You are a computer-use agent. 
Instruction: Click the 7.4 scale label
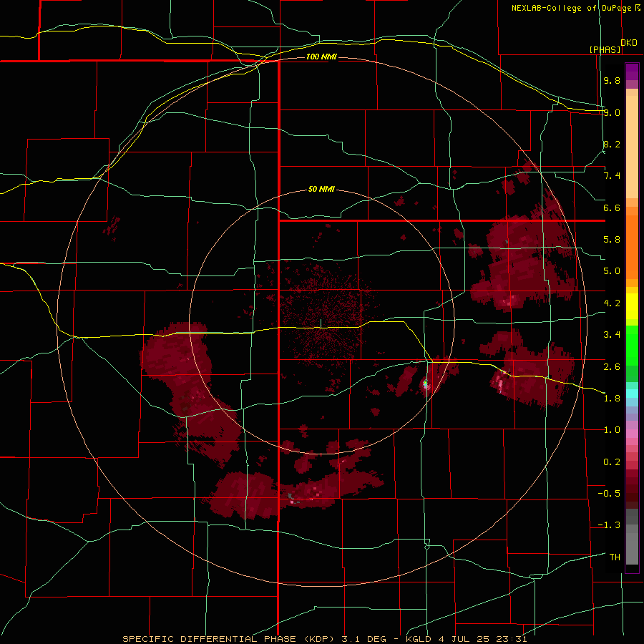pyautogui.click(x=612, y=176)
